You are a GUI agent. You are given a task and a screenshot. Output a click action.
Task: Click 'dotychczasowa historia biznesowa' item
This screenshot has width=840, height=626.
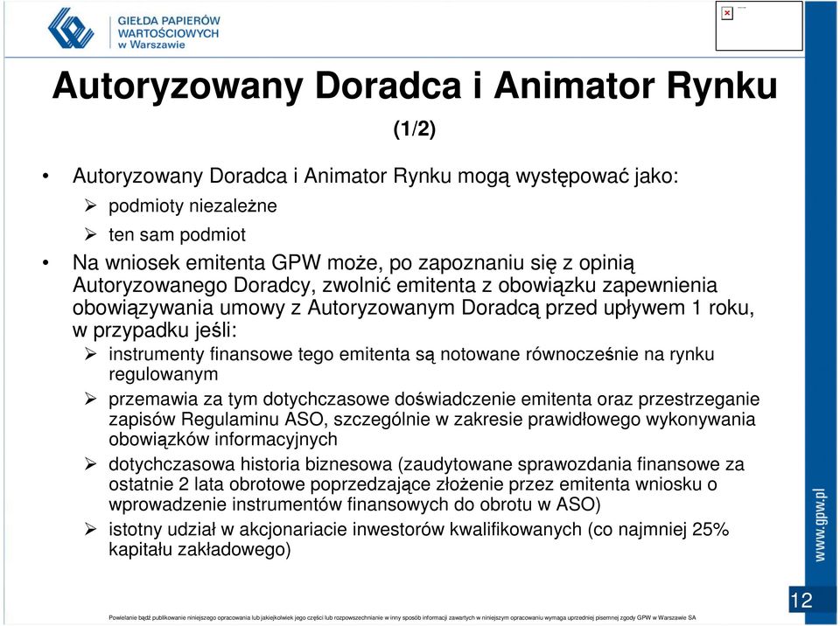pyautogui.click(x=426, y=484)
